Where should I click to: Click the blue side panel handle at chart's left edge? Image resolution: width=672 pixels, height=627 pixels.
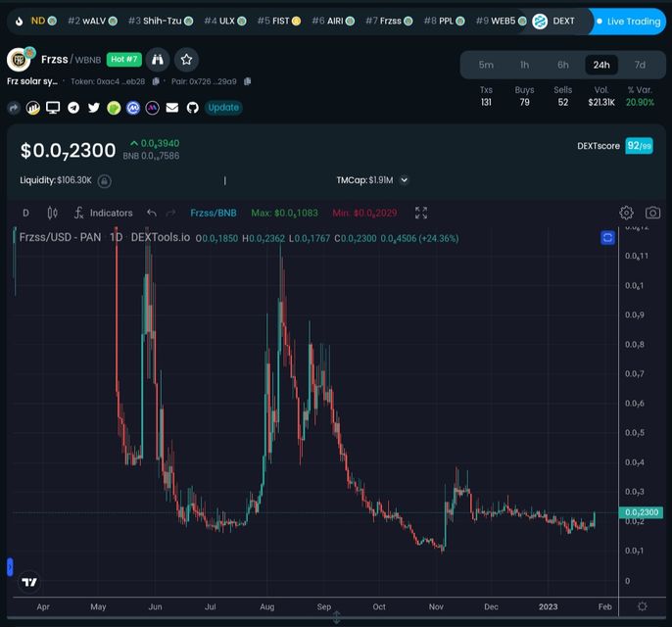[10, 567]
